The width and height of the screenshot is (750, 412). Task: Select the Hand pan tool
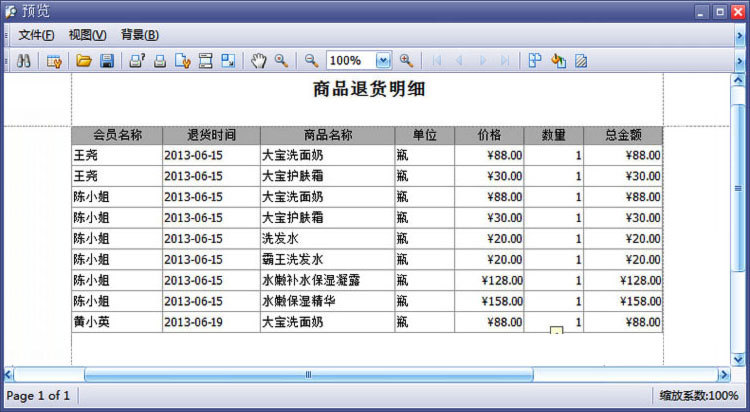pos(259,61)
